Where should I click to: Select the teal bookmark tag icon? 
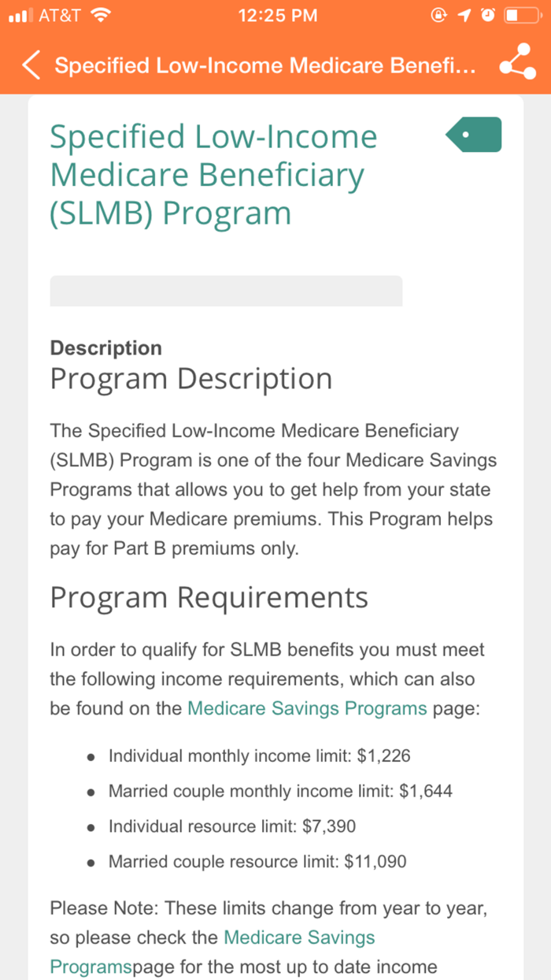tap(473, 134)
